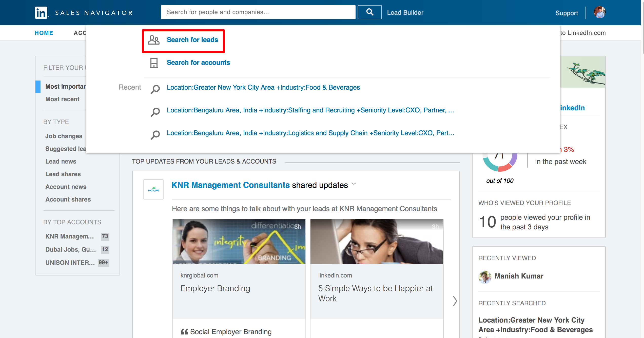Select the Search for leads people icon
Viewport: 644px width, 338px height.
(x=153, y=40)
